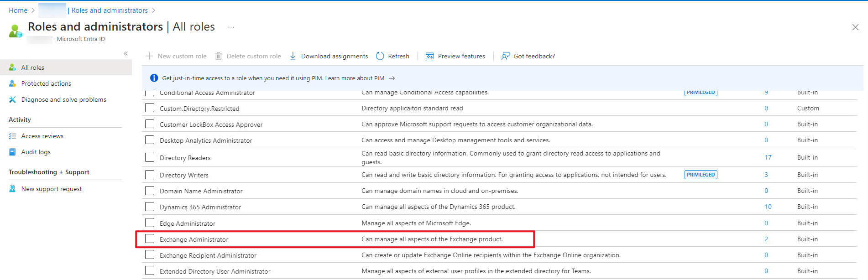Screen dimensions: 868x280
Task: Open the ellipsis more options beside title
Action: (231, 27)
